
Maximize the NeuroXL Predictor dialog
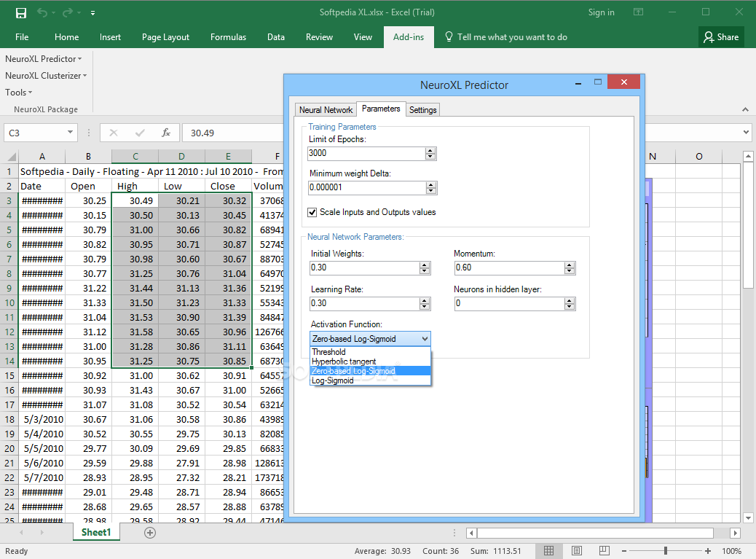pos(598,82)
